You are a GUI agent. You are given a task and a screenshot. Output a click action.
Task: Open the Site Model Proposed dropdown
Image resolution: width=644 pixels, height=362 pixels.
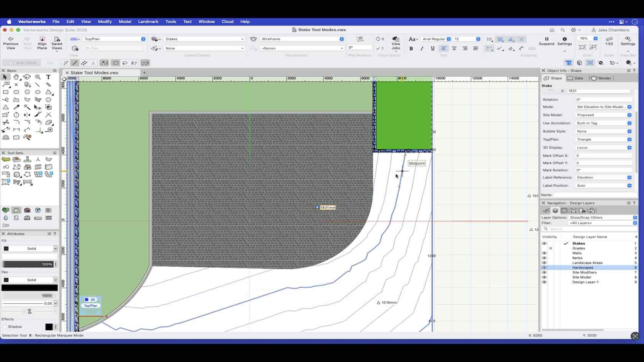pos(604,115)
